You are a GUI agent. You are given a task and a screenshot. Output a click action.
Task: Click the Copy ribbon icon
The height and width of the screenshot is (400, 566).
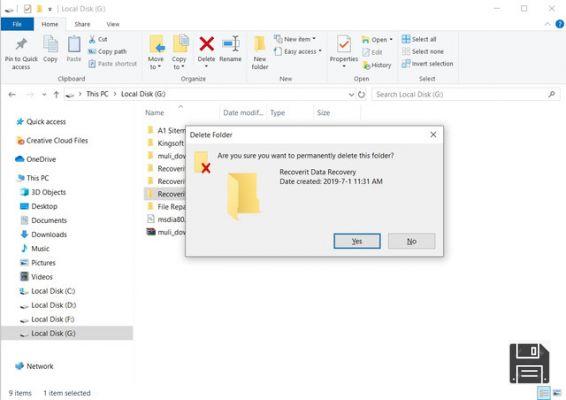(x=50, y=44)
